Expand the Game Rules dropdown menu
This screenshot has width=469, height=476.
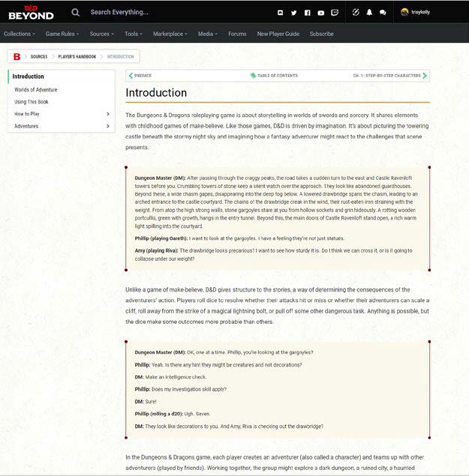[63, 34]
